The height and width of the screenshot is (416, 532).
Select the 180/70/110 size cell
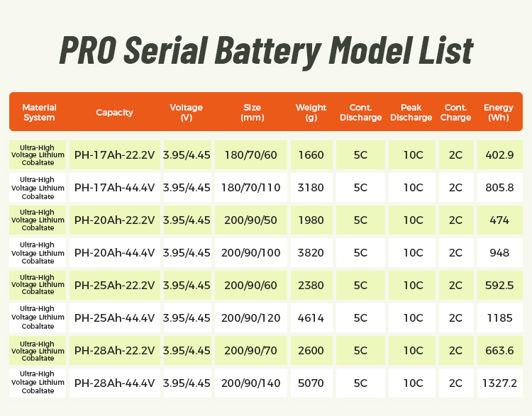[x=253, y=188]
